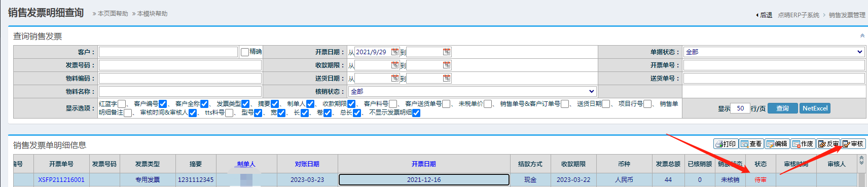Click the 反审 un-audit icon button
Viewport: 868px width, 187px height.
tap(828, 144)
